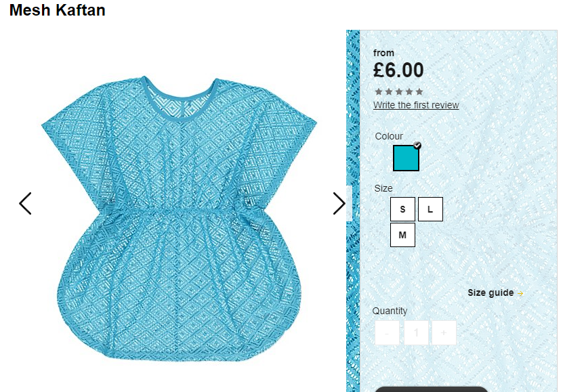Image resolution: width=563 pixels, height=392 pixels.
Task: Click the checkmark badge on the colour swatch
Action: click(417, 146)
